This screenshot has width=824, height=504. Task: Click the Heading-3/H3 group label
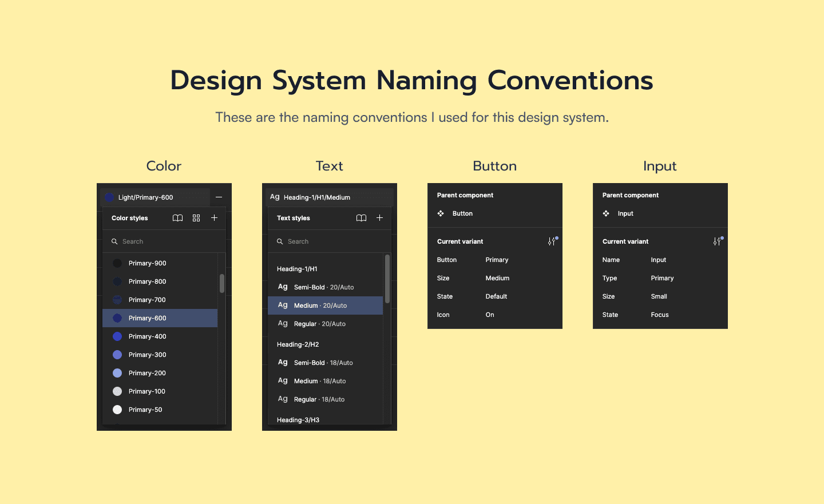coord(298,420)
